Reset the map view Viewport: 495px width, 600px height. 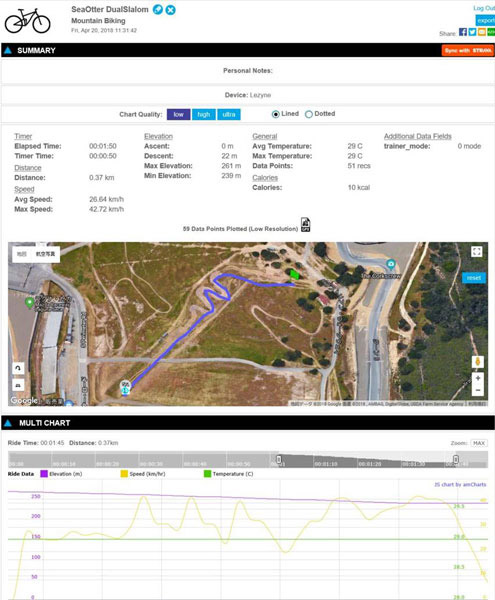474,278
